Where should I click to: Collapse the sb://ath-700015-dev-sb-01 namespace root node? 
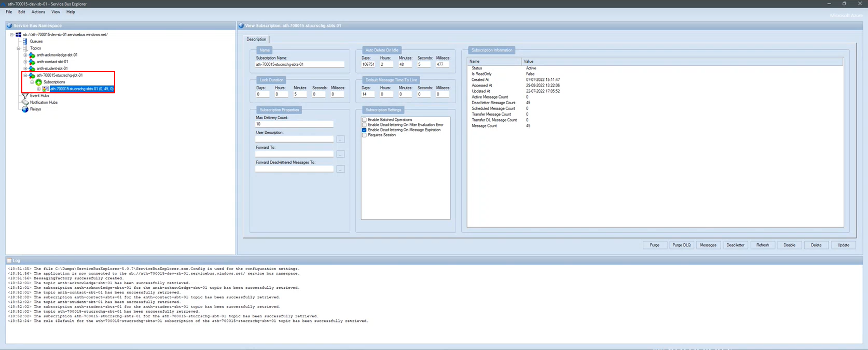11,35
